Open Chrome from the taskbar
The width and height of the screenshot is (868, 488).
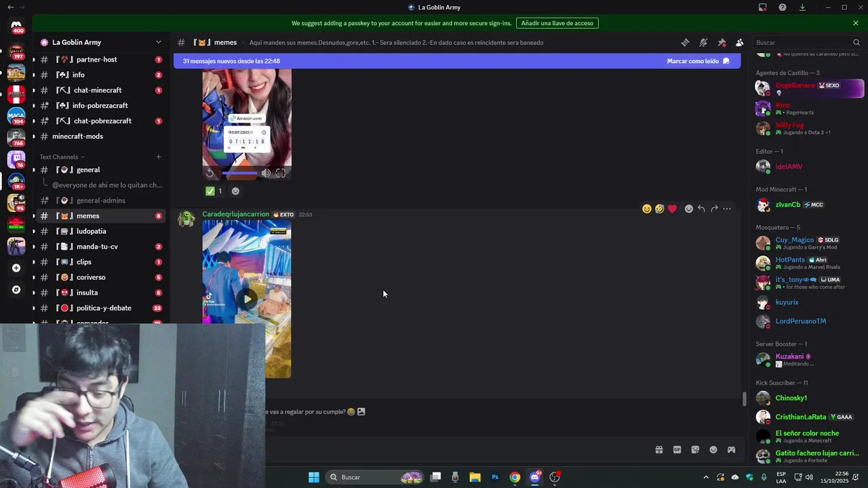(515, 477)
